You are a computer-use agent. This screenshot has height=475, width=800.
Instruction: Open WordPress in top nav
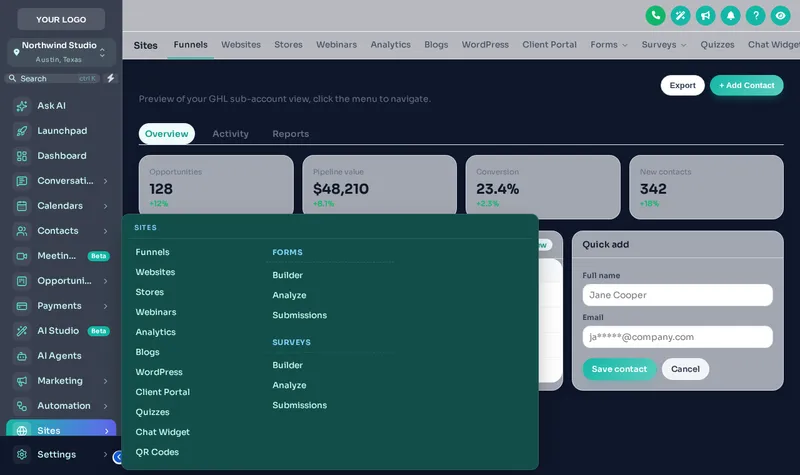pyautogui.click(x=485, y=44)
